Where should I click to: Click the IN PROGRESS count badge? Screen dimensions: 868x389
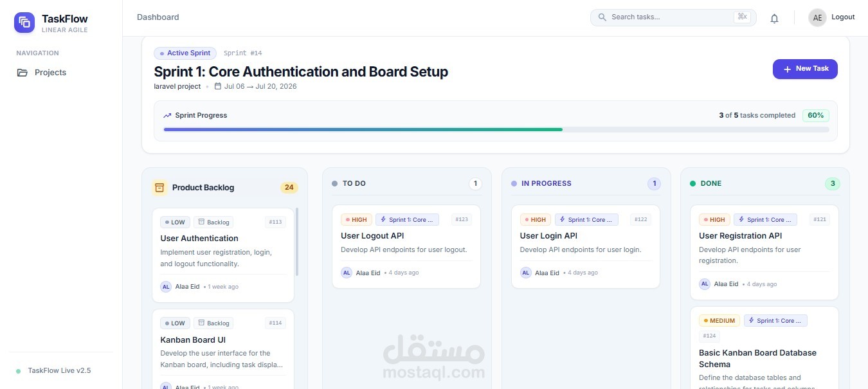(x=655, y=184)
